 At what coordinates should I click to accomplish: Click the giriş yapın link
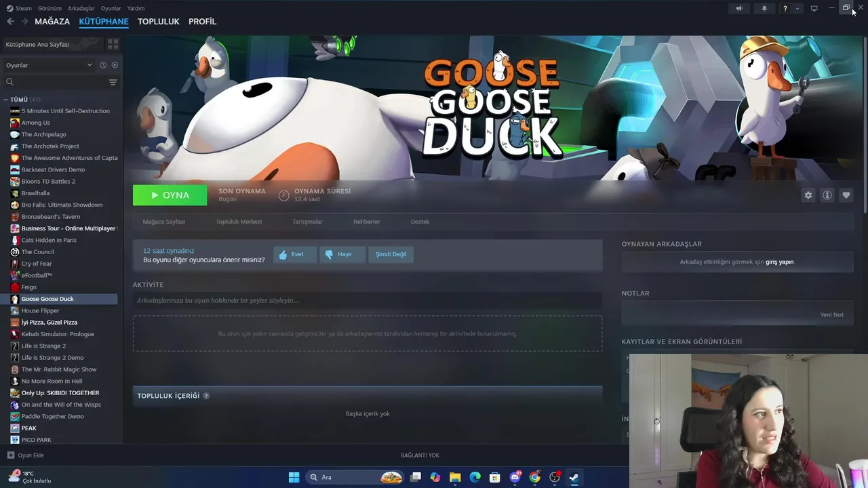(780, 262)
